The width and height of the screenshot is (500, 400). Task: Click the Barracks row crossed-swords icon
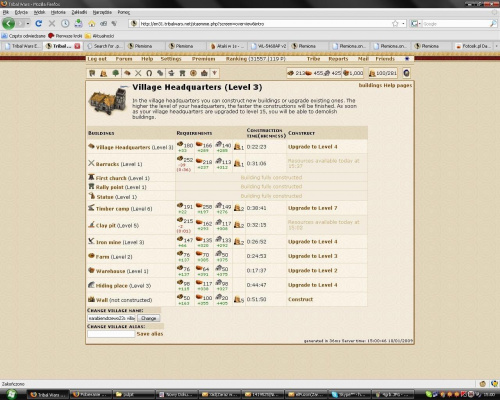click(x=91, y=163)
